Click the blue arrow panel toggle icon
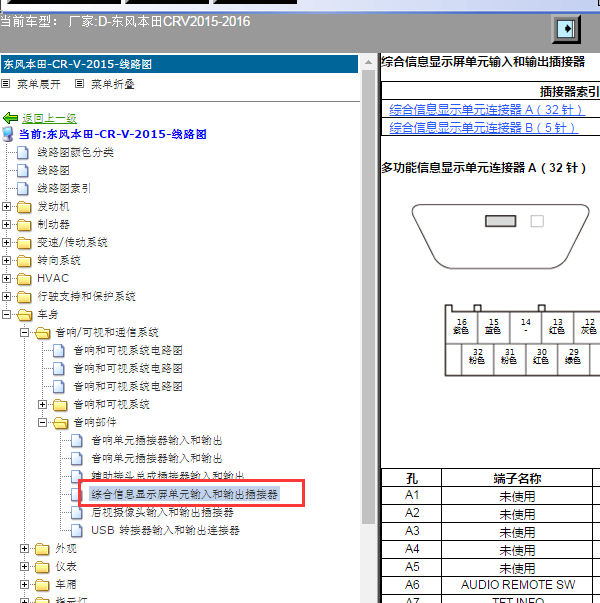The width and height of the screenshot is (600, 603). pyautogui.click(x=567, y=29)
